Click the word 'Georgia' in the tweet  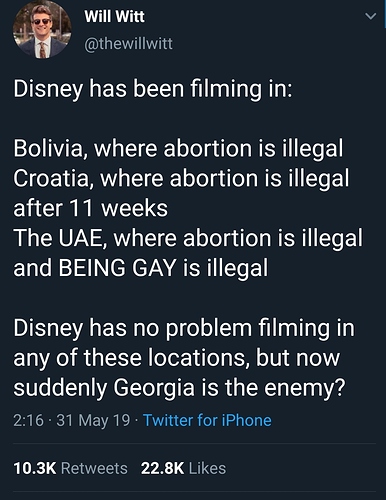(154, 388)
